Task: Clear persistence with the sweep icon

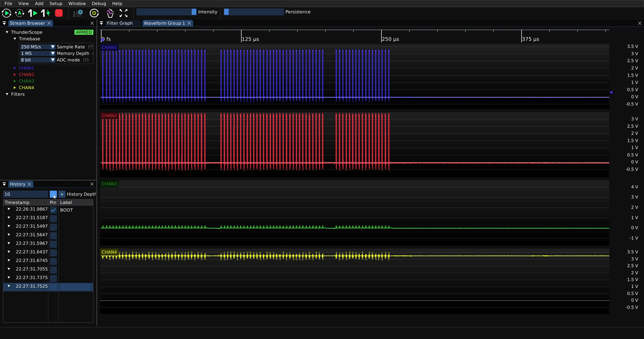Action: [x=110, y=13]
